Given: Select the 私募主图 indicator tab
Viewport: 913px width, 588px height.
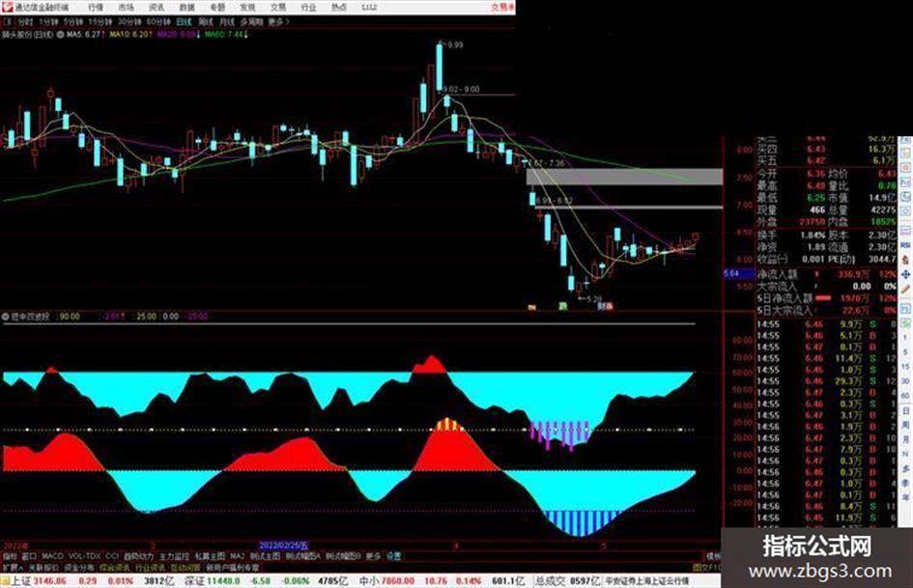Looking at the screenshot, I should tap(210, 556).
